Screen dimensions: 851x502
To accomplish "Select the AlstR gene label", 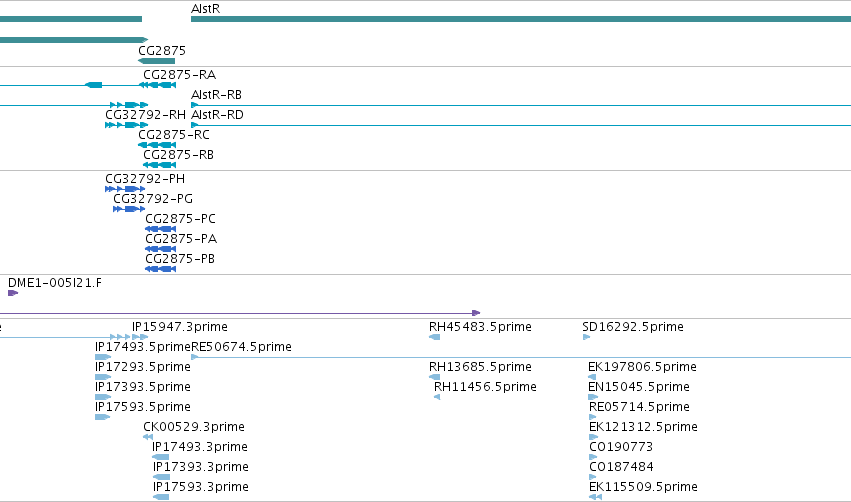I will click(205, 9).
